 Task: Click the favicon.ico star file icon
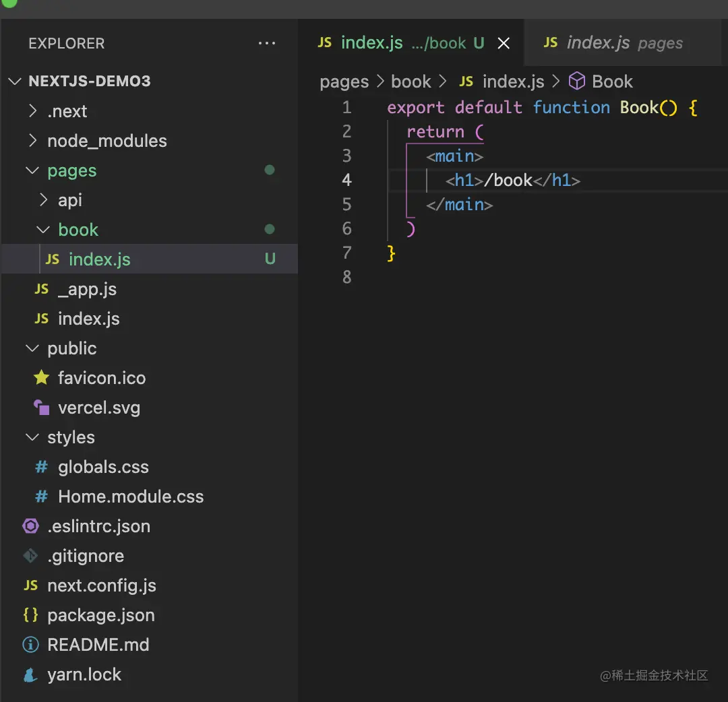(x=42, y=378)
